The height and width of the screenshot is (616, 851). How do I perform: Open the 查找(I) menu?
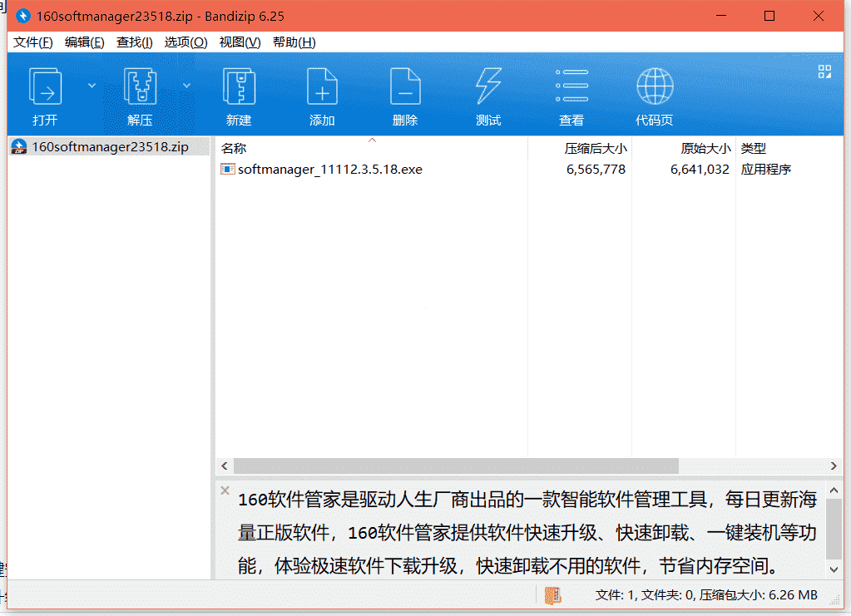pos(134,42)
